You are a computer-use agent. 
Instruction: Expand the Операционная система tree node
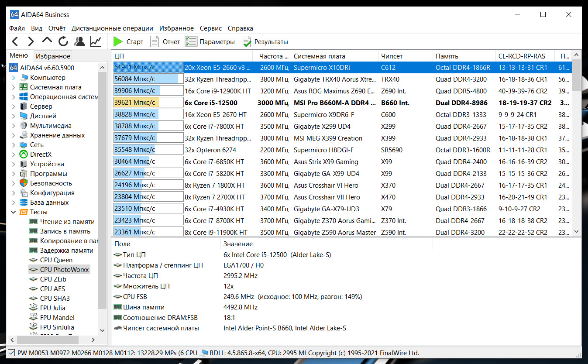pos(14,97)
